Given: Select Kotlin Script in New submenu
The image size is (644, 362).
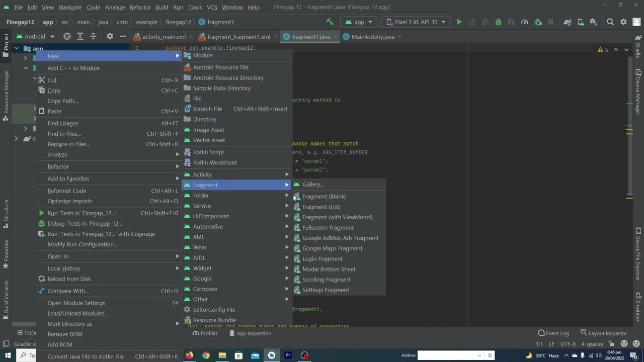Looking at the screenshot, I should pos(237,152).
